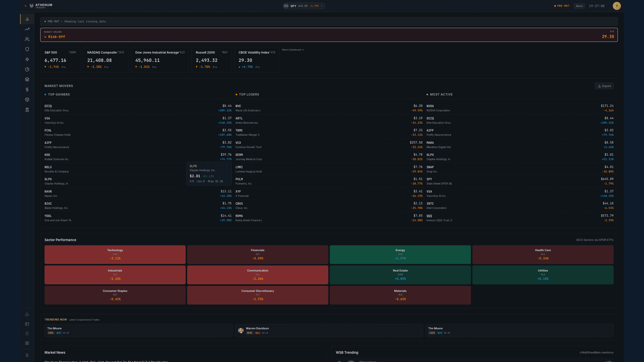Open the trending line-chart markets icon
This screenshot has width=644, height=362.
click(27, 29)
